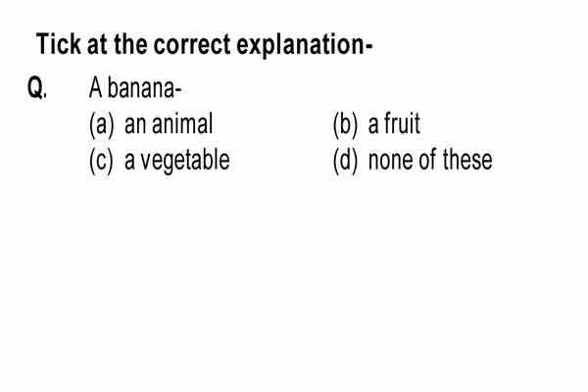Click the article "a" before vegetable
This screenshot has height=392, width=588.
[129, 162]
